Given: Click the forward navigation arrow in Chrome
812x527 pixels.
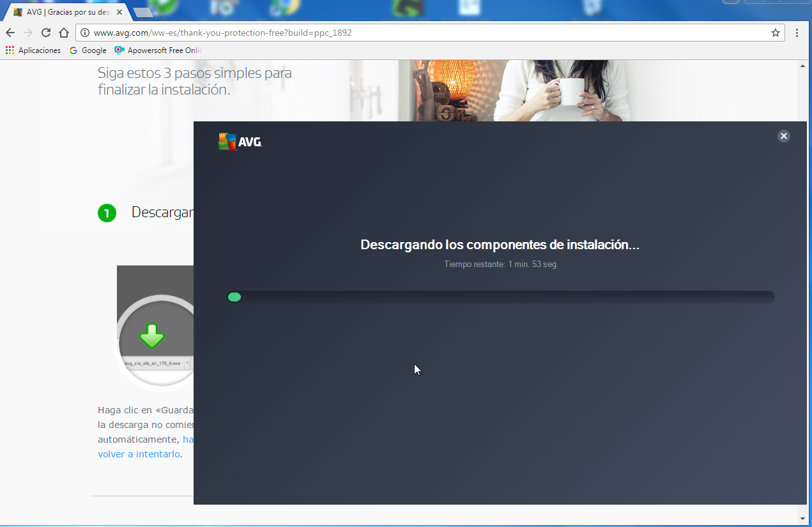Looking at the screenshot, I should 28,33.
